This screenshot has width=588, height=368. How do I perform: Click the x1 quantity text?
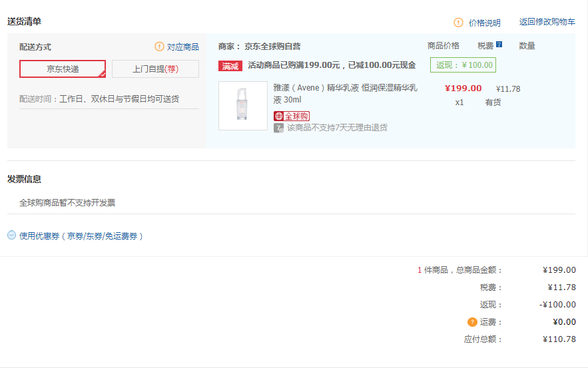pos(459,102)
